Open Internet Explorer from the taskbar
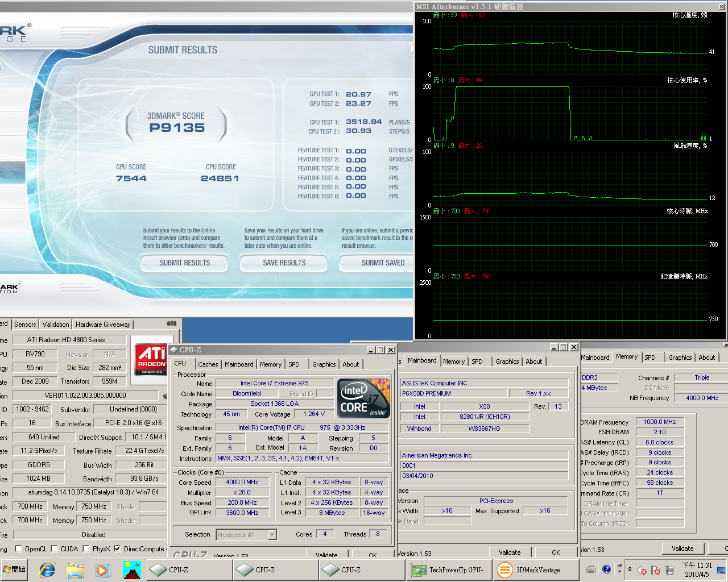 47,569
